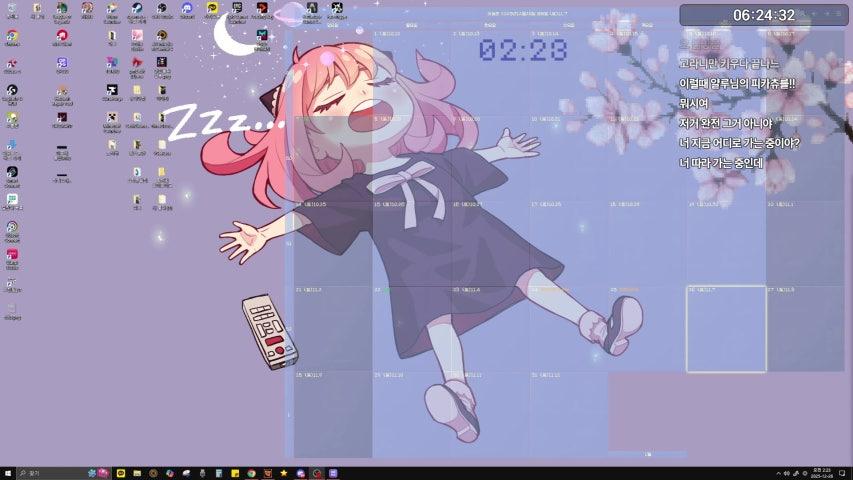Open the Windows Start menu
Viewport: 853px width, 480px height.
(8, 473)
